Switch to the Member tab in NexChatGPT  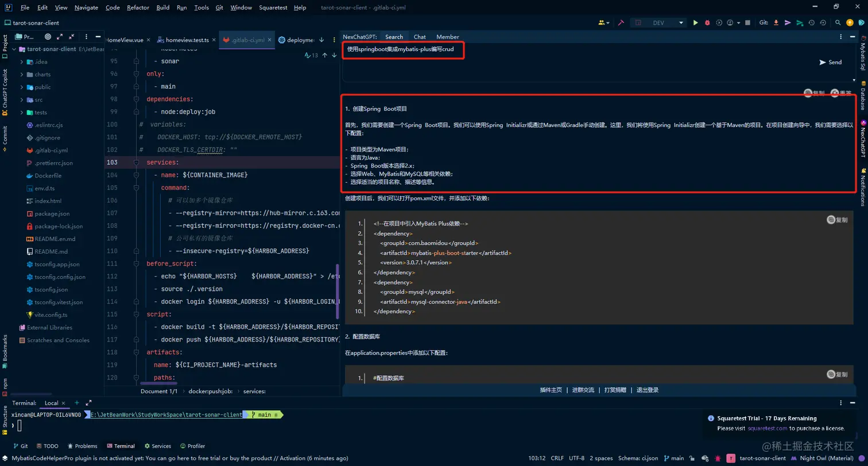tap(447, 37)
